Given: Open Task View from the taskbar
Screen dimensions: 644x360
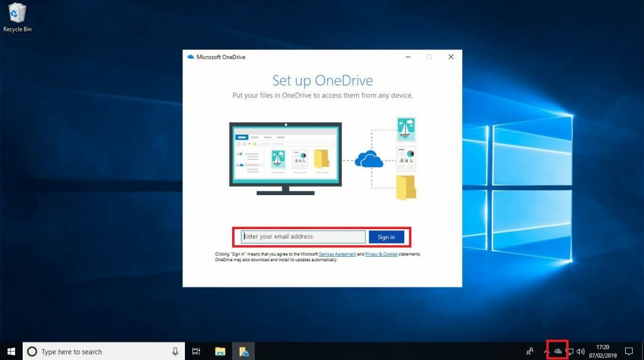Looking at the screenshot, I should point(196,351).
